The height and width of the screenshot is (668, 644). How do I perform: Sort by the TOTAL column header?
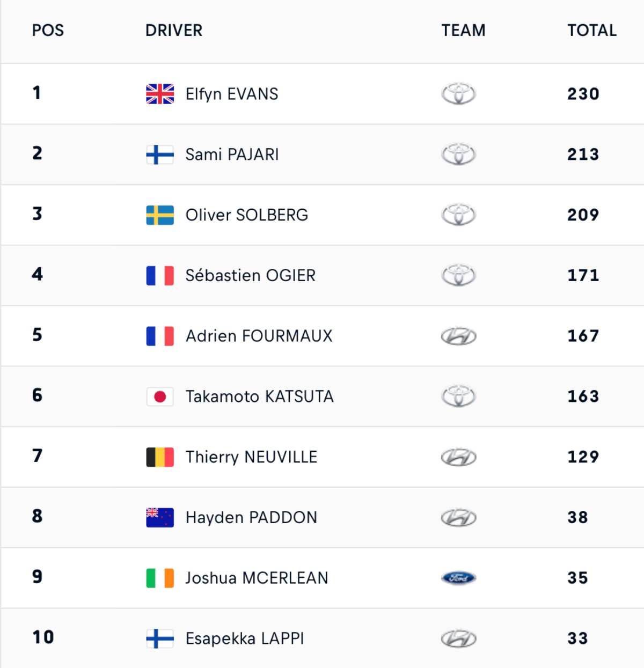point(592,30)
